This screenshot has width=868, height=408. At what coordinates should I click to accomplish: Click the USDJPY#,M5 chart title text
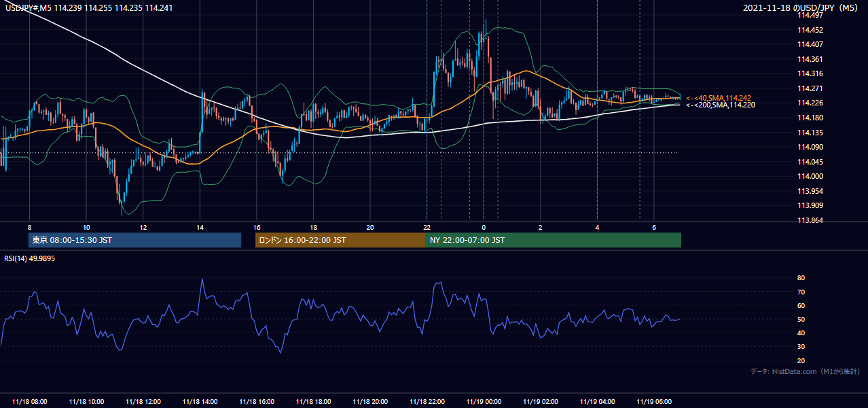(x=89, y=7)
